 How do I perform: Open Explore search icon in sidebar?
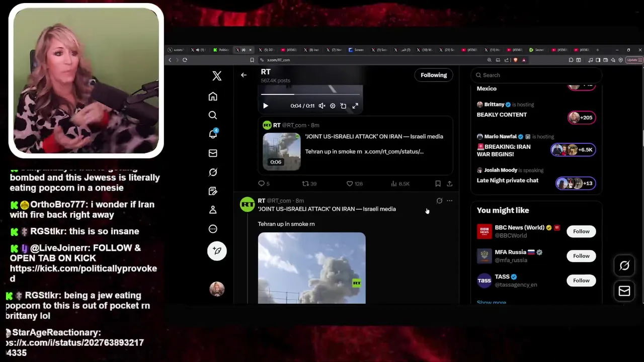[213, 115]
